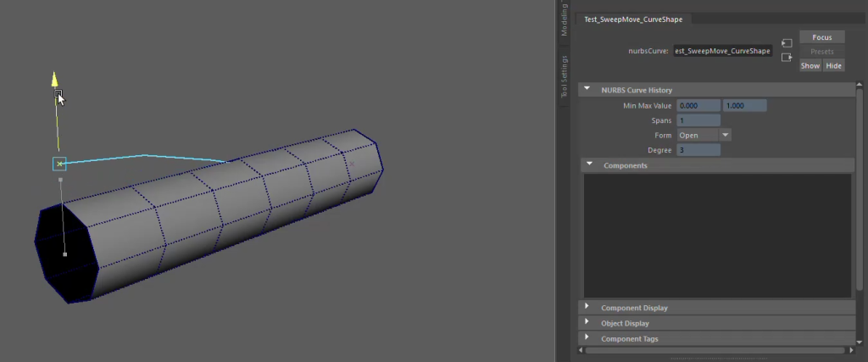Select the curve control vertex box handle
The width and height of the screenshot is (868, 362).
coord(59,164)
